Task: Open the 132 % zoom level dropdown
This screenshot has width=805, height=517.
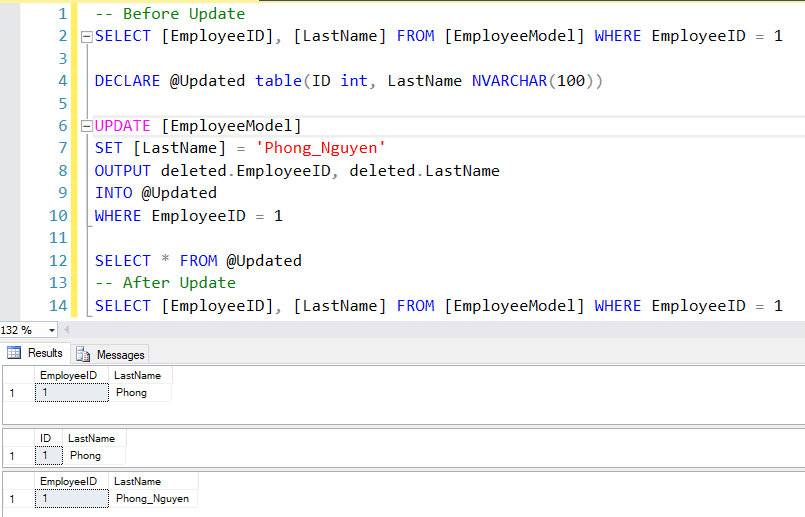Action: (x=51, y=330)
